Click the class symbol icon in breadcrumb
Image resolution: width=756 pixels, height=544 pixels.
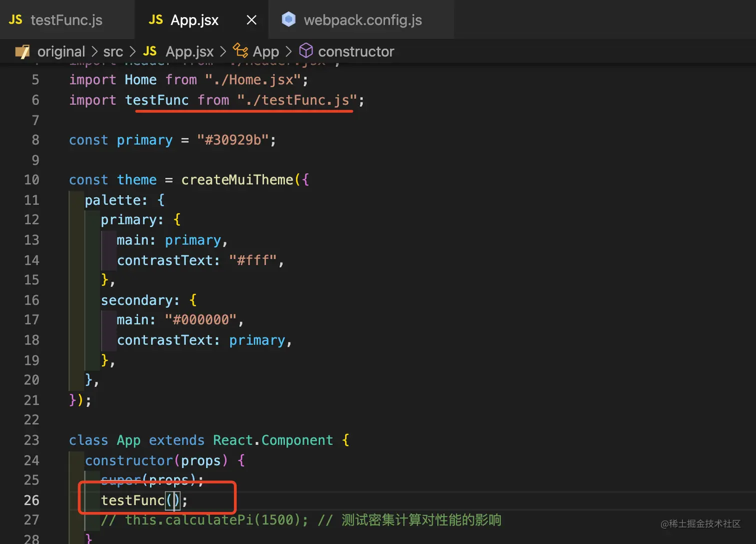240,50
